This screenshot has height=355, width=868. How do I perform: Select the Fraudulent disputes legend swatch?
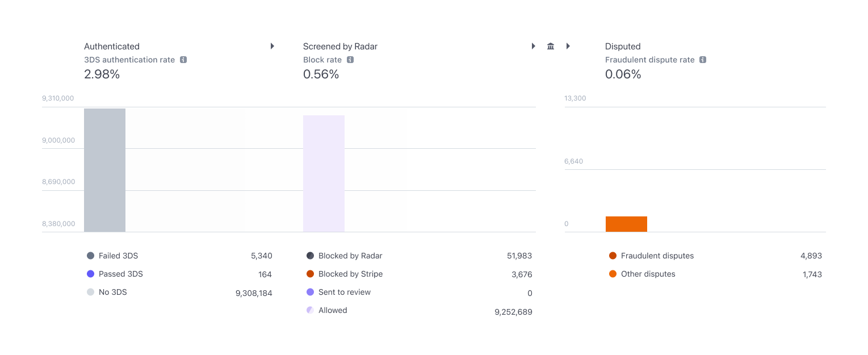point(613,256)
